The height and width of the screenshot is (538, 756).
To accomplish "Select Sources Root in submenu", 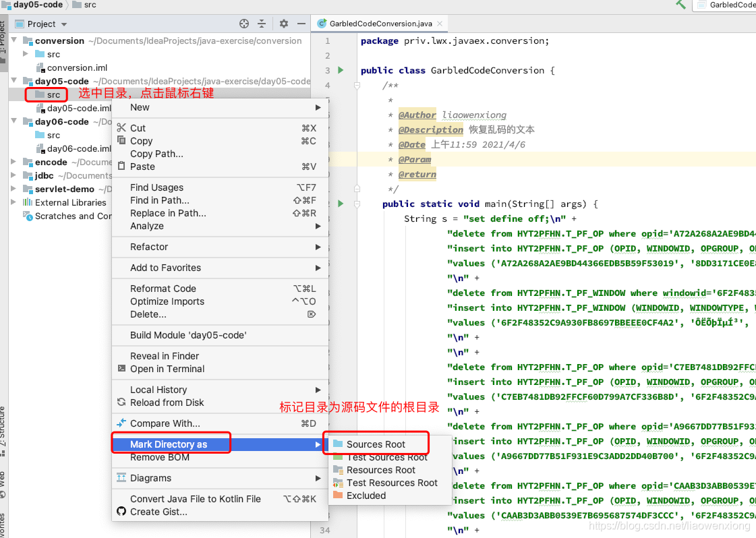I will [x=390, y=444].
